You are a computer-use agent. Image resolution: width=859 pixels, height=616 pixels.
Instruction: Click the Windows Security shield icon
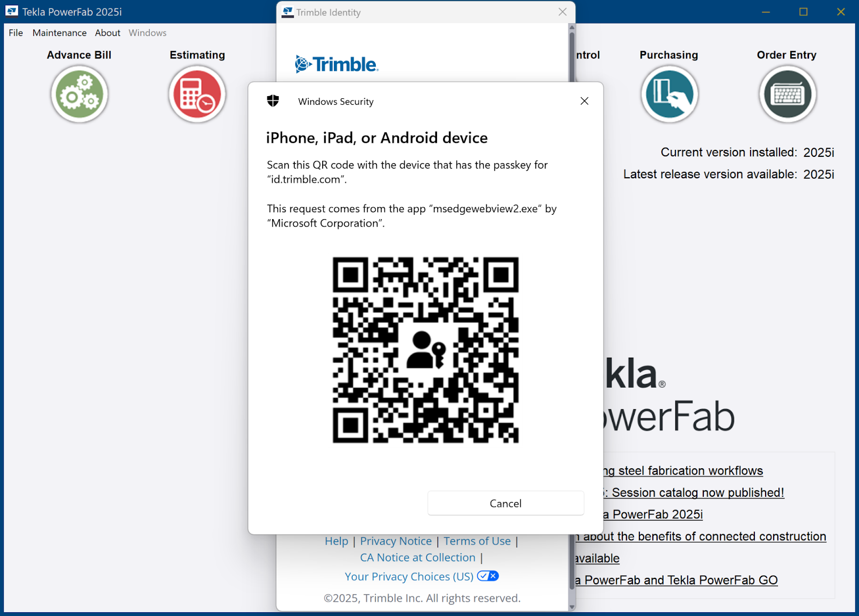click(273, 101)
